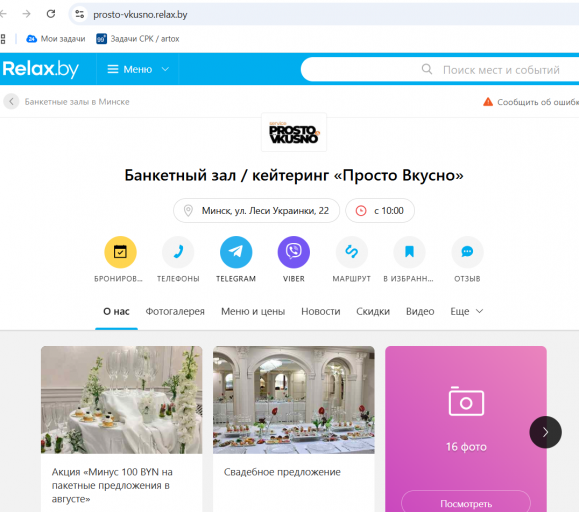Open the Viber contact icon
This screenshot has width=579, height=512.
294,252
